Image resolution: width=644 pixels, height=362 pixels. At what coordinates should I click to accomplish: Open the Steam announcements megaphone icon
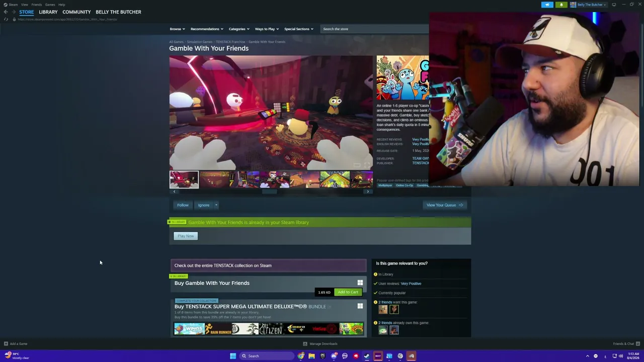click(547, 5)
